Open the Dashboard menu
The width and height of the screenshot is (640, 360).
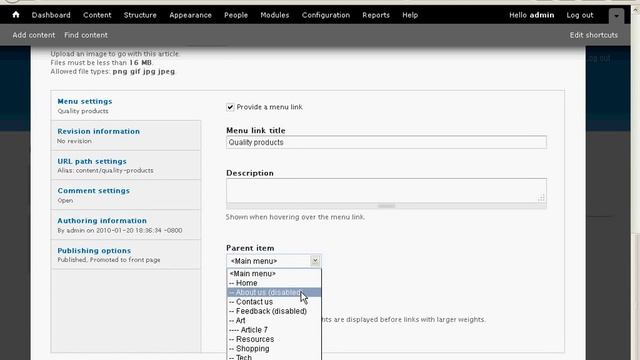[x=51, y=15]
